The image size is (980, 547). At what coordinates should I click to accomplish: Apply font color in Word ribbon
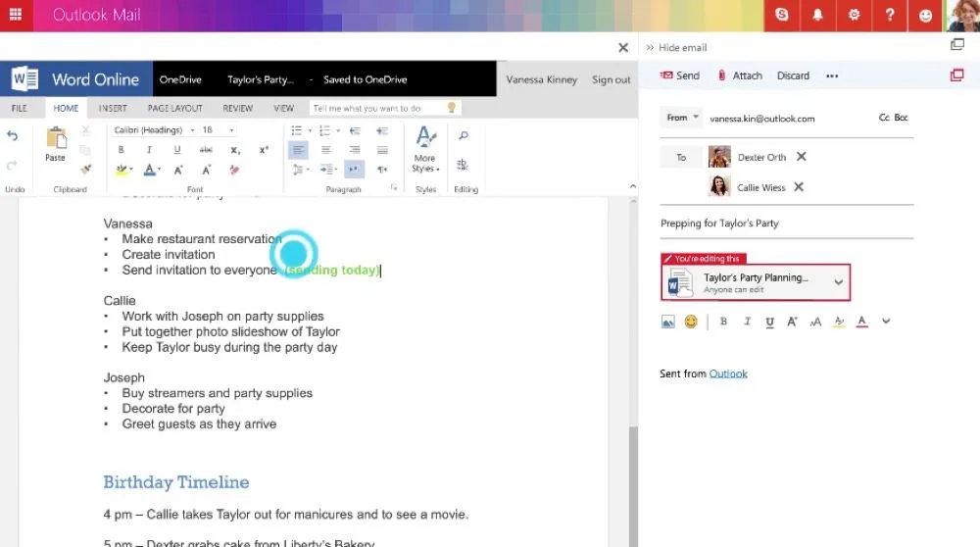click(149, 170)
